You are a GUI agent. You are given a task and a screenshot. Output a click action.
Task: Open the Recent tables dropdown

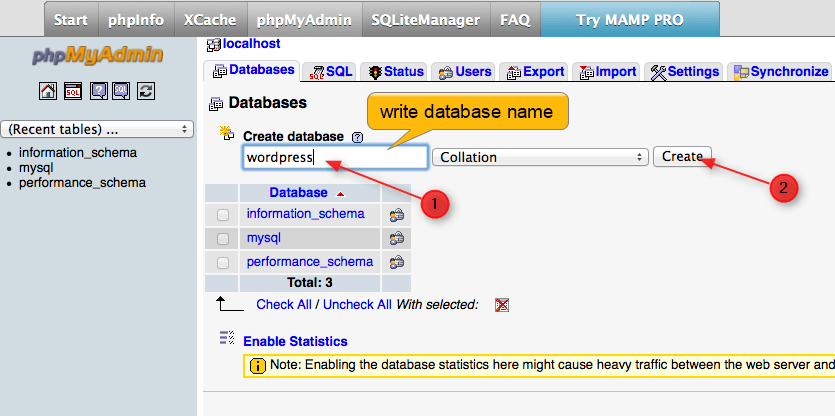(98, 129)
